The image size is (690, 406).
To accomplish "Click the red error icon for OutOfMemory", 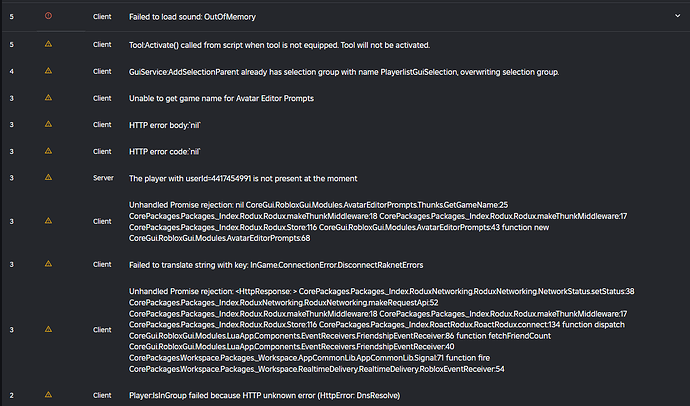I will pos(48,16).
